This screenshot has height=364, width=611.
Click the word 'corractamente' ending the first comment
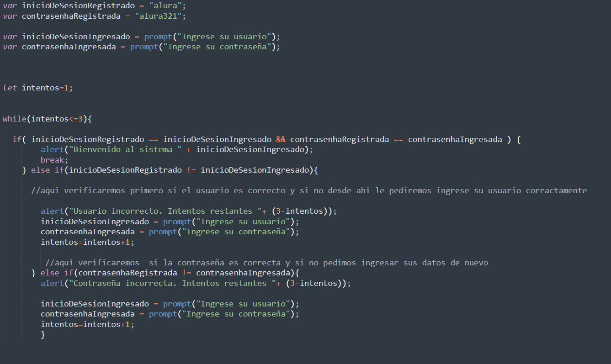556,190
